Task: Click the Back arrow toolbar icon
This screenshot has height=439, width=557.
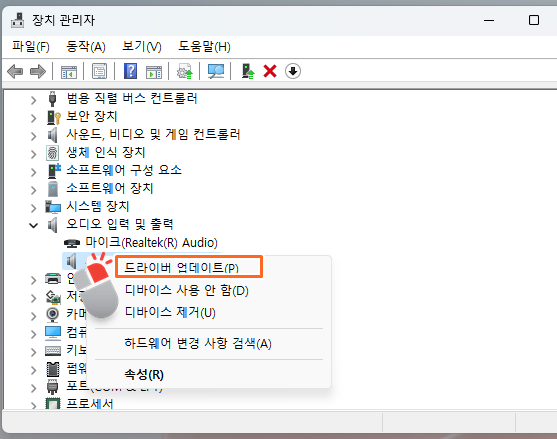Action: (x=15, y=71)
